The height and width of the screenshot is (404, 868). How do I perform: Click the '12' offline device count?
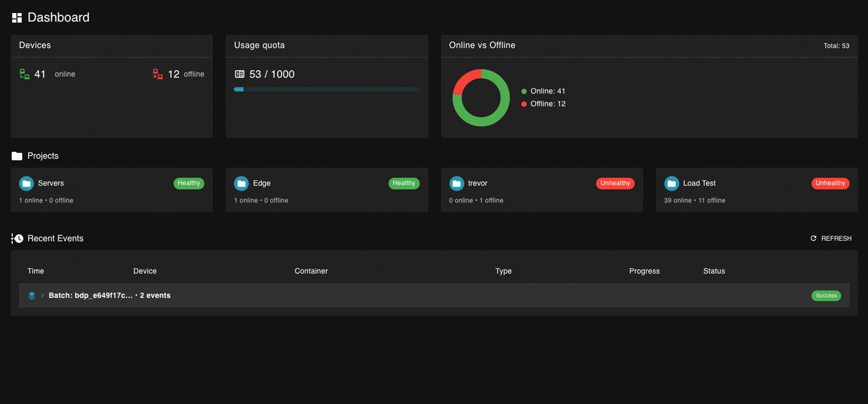click(x=174, y=74)
